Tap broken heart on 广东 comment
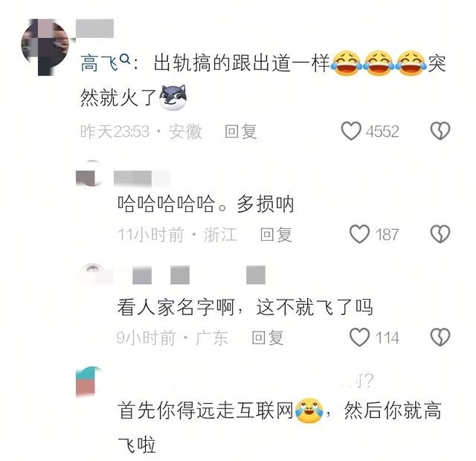The height and width of the screenshot is (461, 476). 440,337
